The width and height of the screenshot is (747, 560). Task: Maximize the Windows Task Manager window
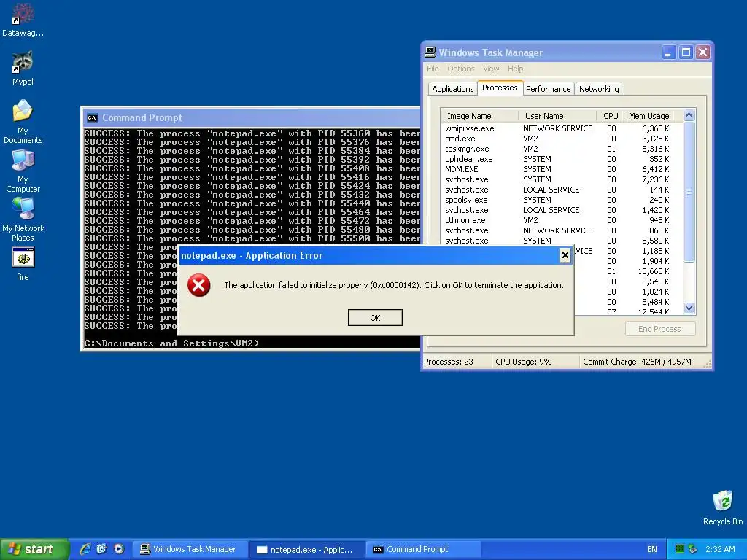(686, 52)
